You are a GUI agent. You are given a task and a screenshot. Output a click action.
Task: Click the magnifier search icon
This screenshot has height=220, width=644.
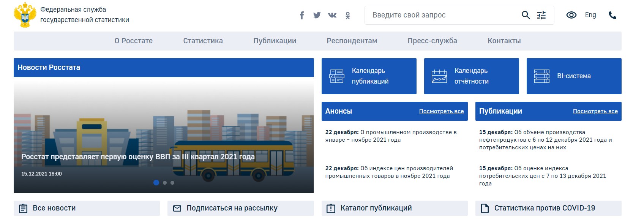[x=526, y=15]
